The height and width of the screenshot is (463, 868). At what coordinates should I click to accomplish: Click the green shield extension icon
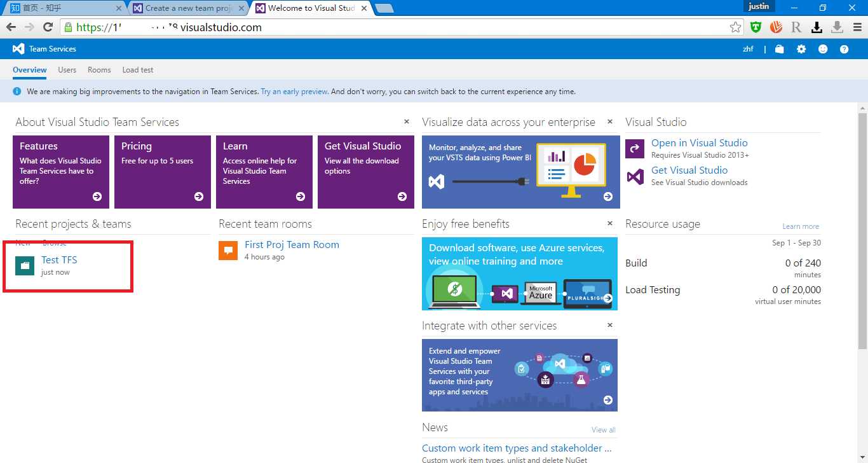[x=756, y=27]
